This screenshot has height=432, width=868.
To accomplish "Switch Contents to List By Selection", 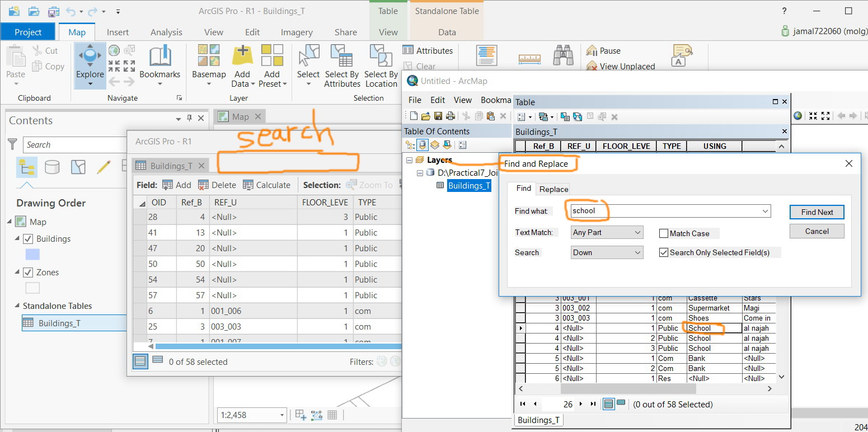I will 78,167.
